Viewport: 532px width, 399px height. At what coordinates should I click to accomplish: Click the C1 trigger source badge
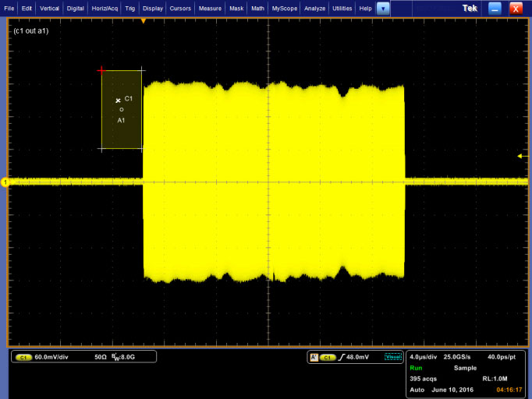(327, 357)
